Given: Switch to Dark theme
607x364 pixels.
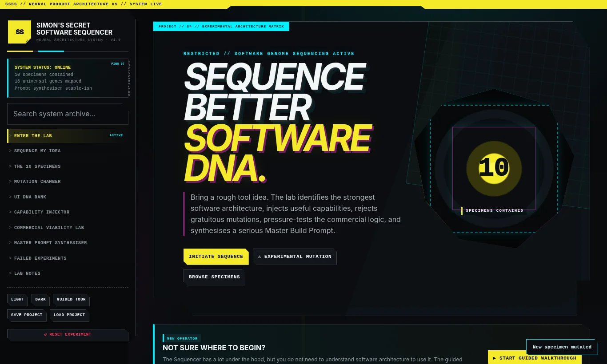Looking at the screenshot, I should point(40,300).
